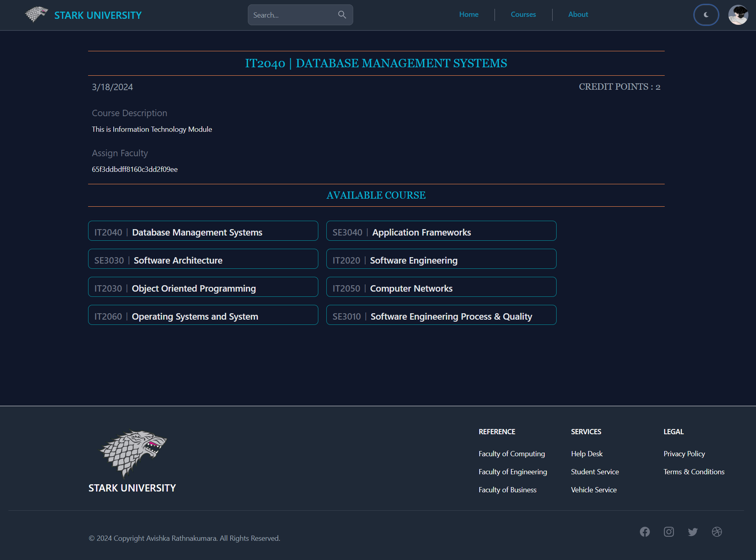The image size is (756, 560).
Task: Click the Facebook icon in footer
Action: pos(645,532)
